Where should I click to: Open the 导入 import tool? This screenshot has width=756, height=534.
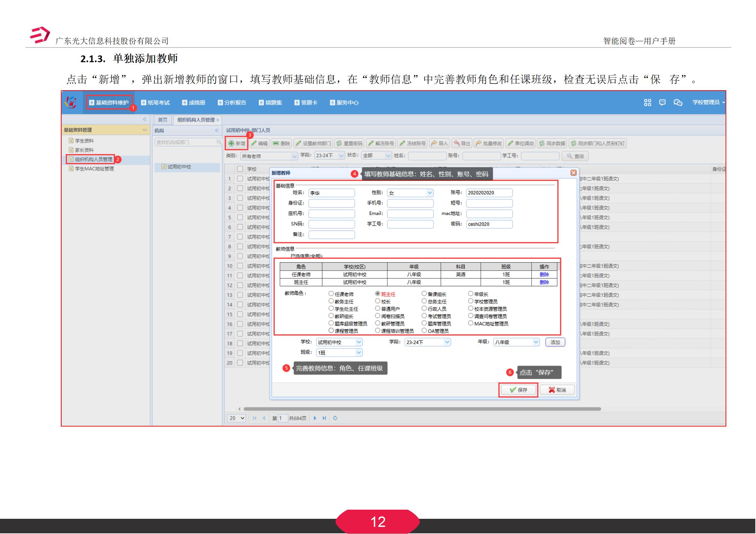click(x=440, y=143)
